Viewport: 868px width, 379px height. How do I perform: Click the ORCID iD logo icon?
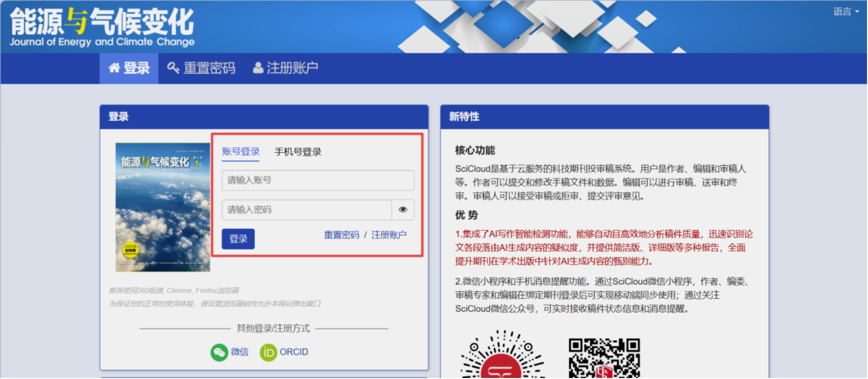pos(268,352)
